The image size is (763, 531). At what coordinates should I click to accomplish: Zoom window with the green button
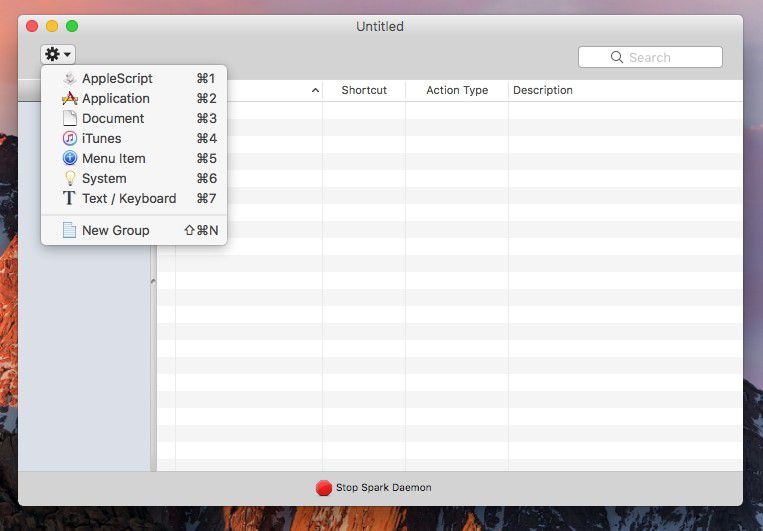tap(72, 26)
